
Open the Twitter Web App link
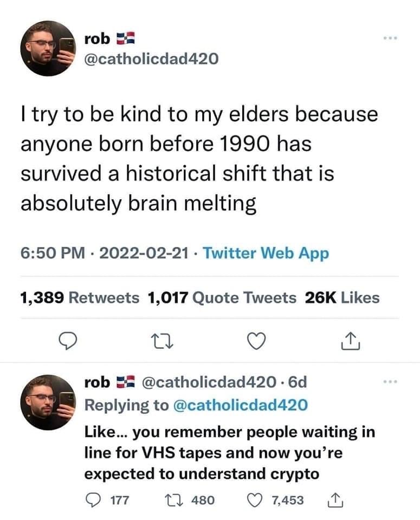click(x=266, y=253)
